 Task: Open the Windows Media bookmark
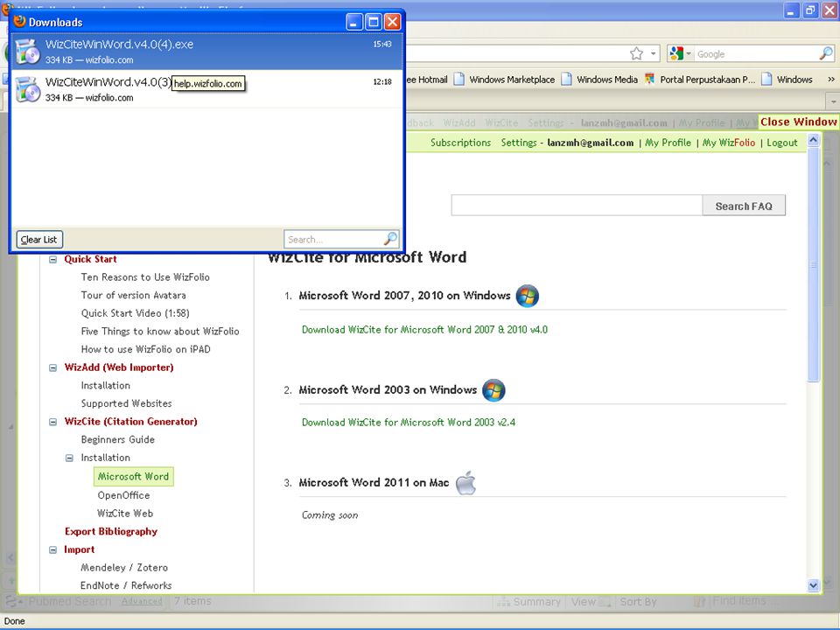click(599, 80)
